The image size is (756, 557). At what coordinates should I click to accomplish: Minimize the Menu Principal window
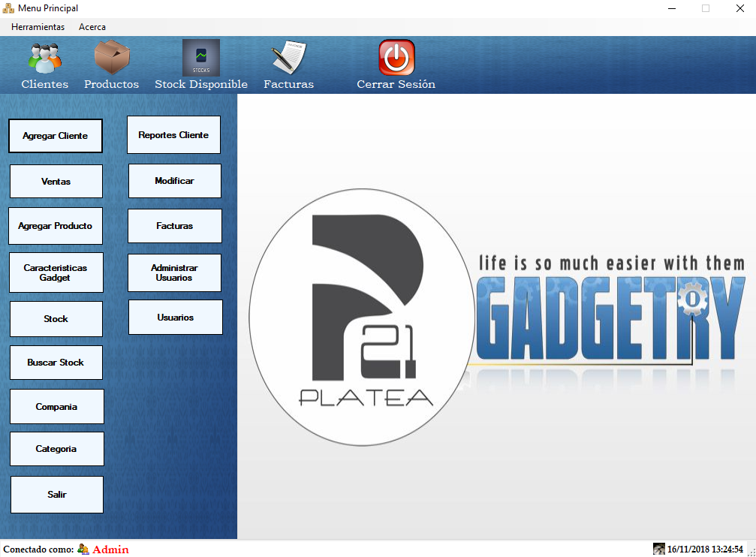click(x=672, y=8)
